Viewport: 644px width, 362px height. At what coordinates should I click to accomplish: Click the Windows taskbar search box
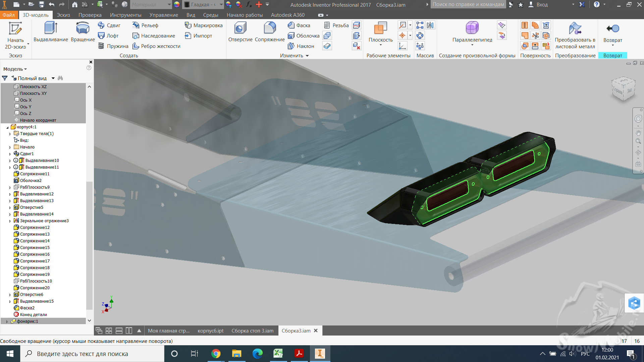pyautogui.click(x=92, y=354)
